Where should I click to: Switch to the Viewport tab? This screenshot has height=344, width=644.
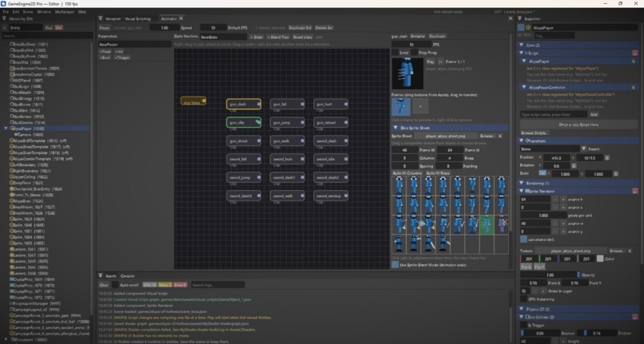(113, 19)
